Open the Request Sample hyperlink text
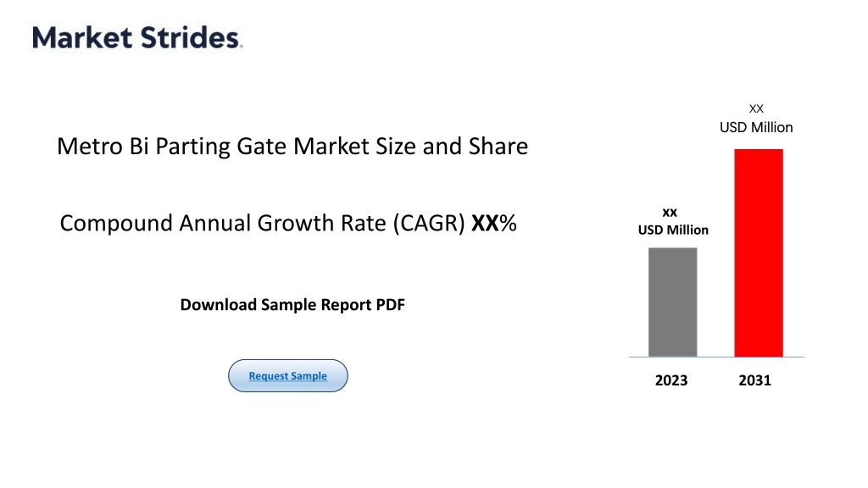Screen dimensions: 868x488 (x=288, y=375)
